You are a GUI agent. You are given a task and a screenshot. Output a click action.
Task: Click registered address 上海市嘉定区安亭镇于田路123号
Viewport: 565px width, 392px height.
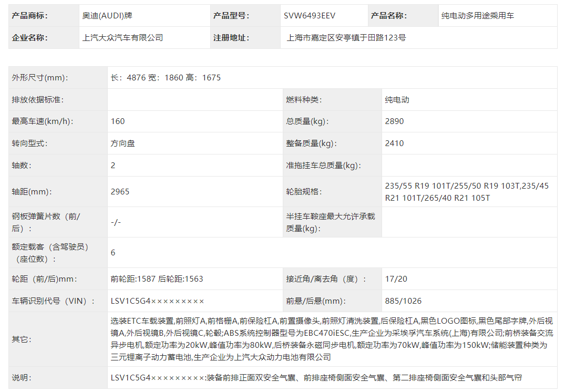pyautogui.click(x=346, y=38)
